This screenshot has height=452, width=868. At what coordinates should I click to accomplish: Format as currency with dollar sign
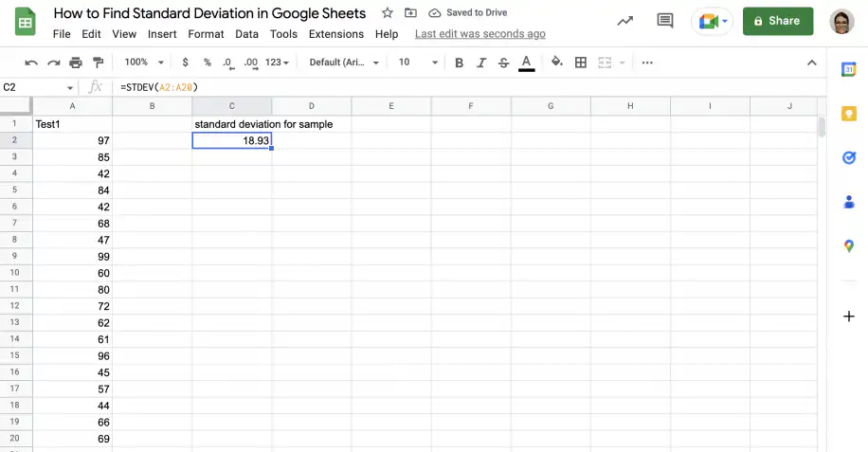(185, 63)
